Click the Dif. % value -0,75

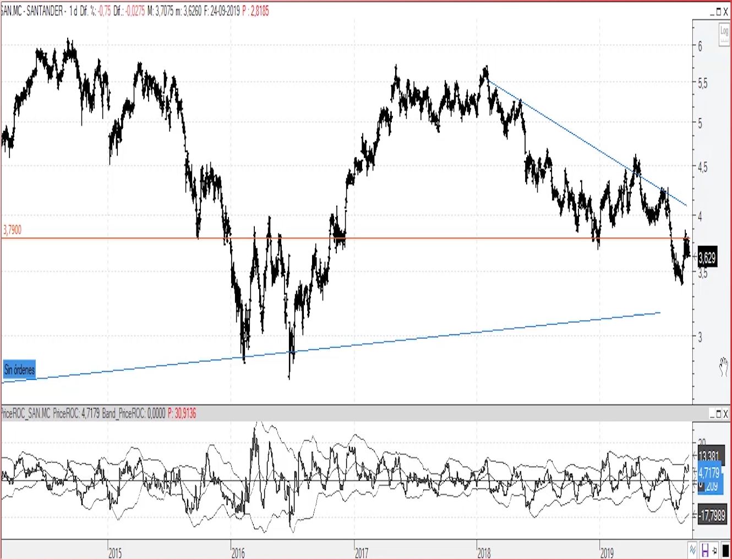click(105, 11)
